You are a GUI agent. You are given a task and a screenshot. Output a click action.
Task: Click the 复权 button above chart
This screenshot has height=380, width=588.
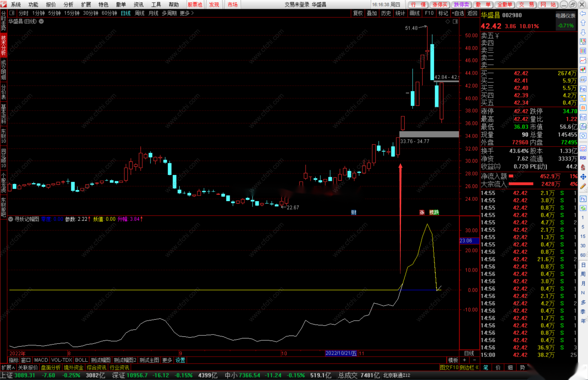358,13
